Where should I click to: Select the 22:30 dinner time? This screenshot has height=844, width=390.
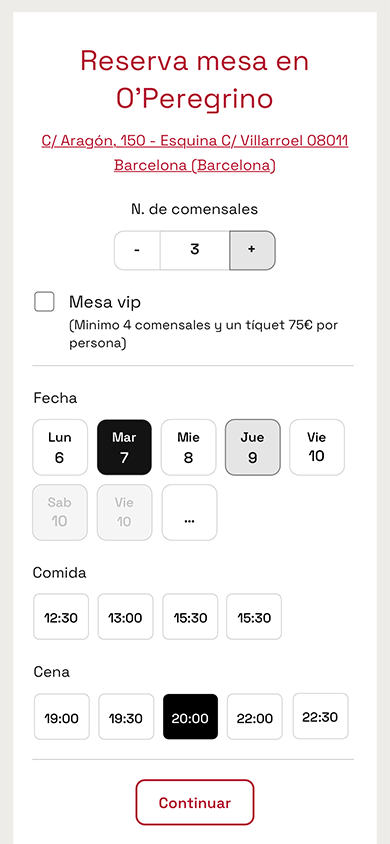coord(321,716)
